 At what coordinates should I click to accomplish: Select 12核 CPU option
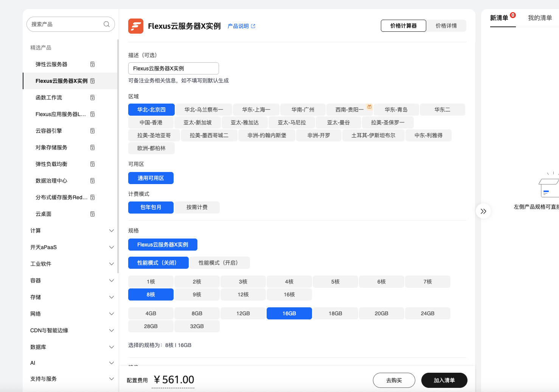click(x=243, y=294)
